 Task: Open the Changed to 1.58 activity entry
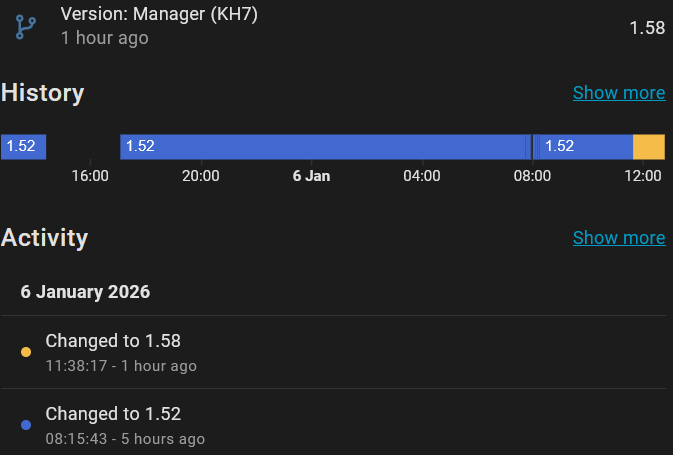(113, 341)
